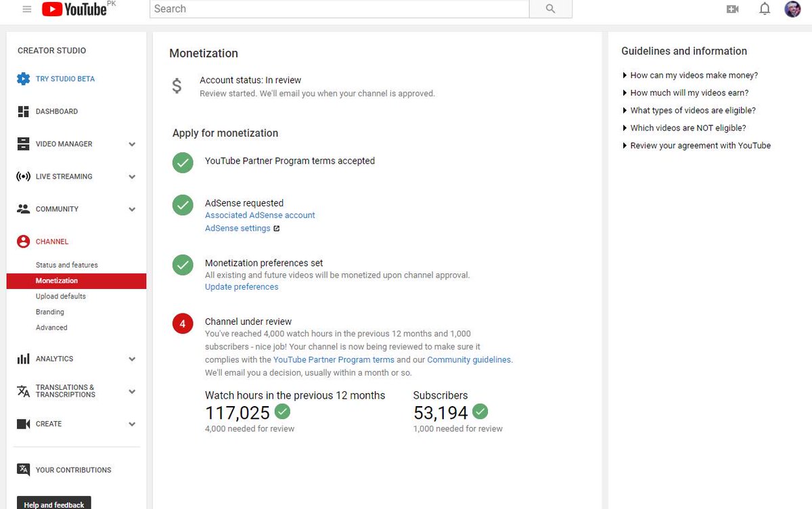Image resolution: width=812 pixels, height=509 pixels.
Task: Expand the Create section chevron
Action: point(132,424)
